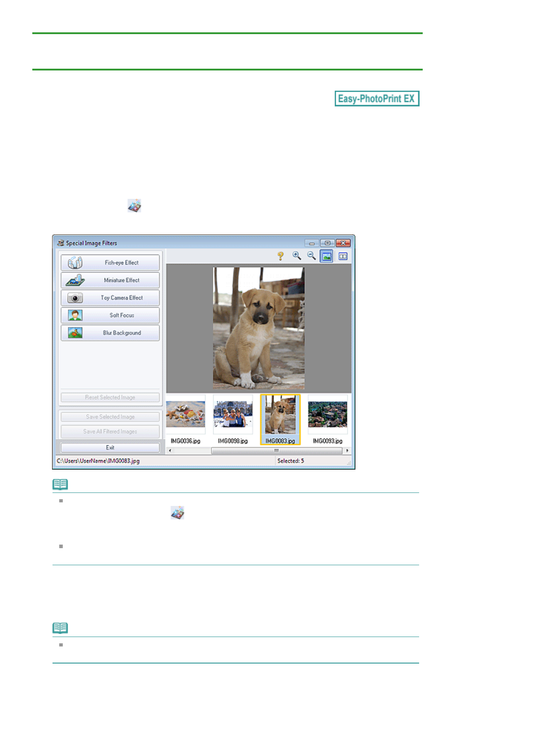534x756 pixels.
Task: Click the 'Selected: 5' status text
Action: (x=290, y=461)
